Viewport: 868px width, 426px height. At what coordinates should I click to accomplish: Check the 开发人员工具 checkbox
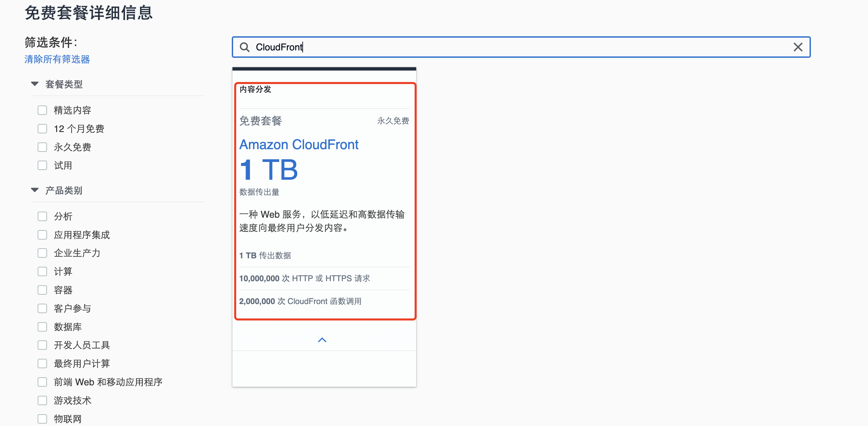[x=42, y=345]
